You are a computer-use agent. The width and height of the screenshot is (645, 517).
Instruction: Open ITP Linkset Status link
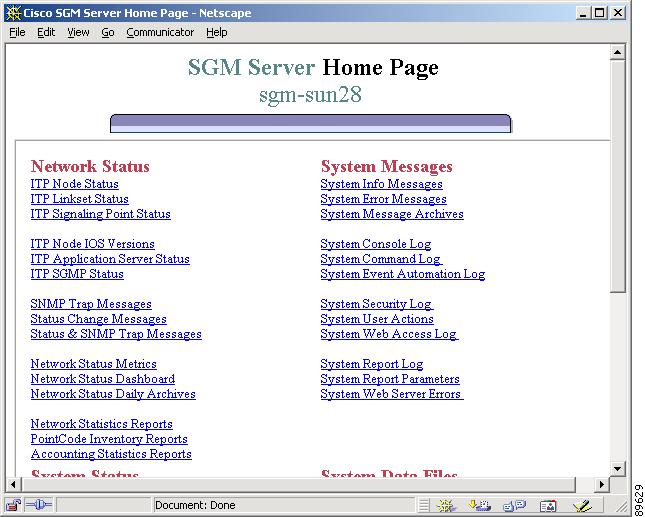tap(79, 199)
